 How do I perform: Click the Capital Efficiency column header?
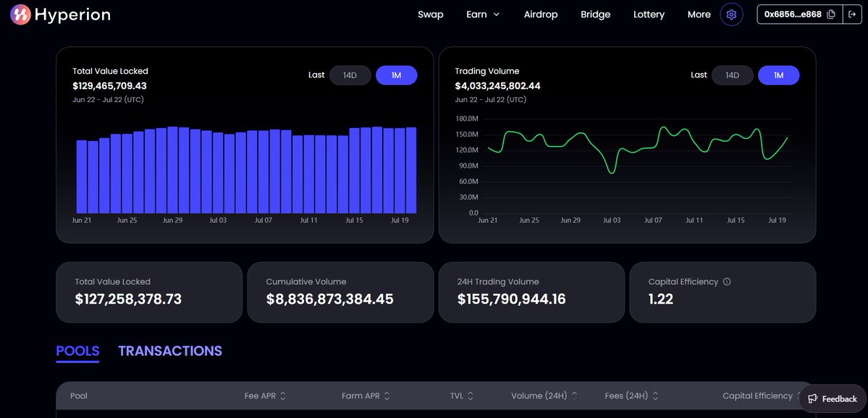(757, 396)
